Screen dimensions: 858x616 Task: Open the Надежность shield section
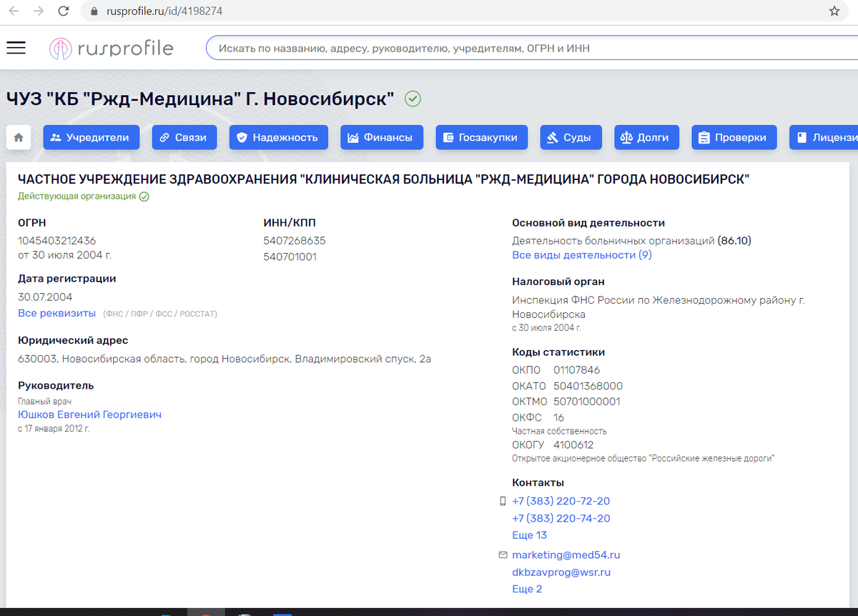[278, 137]
